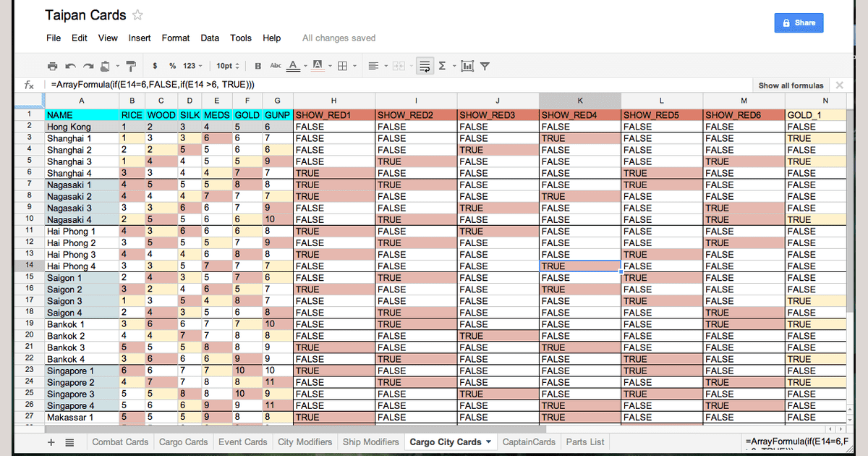Click the Fill color icon

pos(318,66)
